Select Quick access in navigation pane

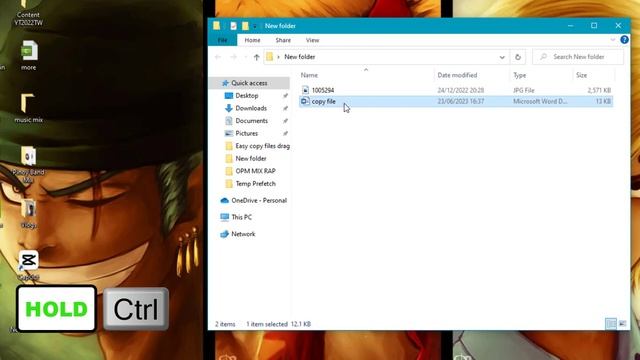249,83
